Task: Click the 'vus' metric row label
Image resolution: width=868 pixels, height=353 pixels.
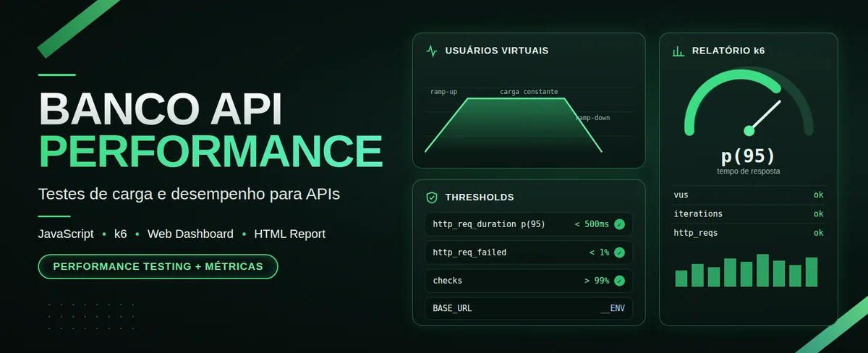Action: pyautogui.click(x=681, y=195)
